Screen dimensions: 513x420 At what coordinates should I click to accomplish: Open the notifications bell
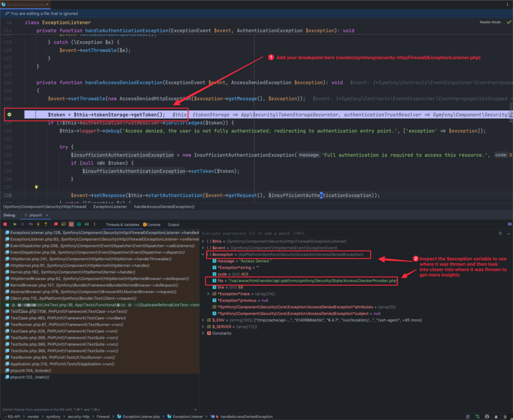[x=496, y=416]
